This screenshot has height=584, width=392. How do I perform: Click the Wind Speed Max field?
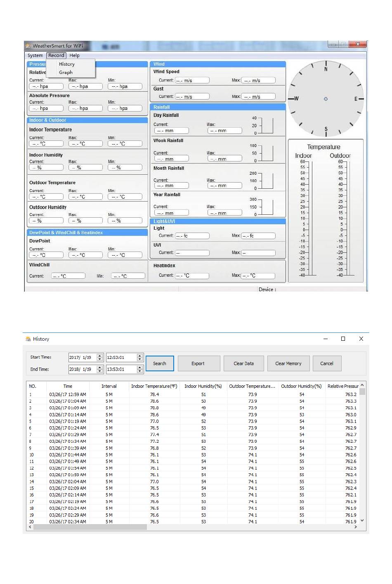point(258,81)
